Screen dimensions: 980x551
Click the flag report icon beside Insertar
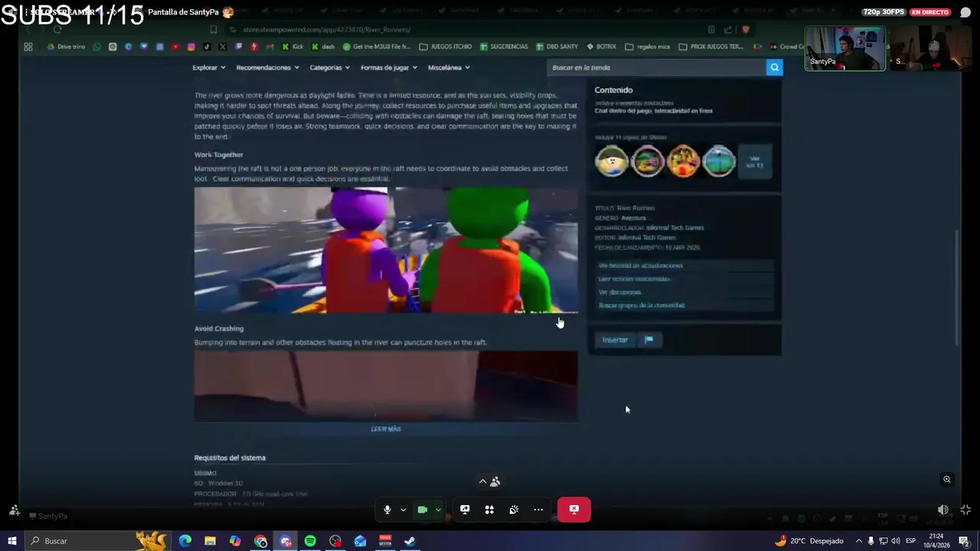pos(648,340)
